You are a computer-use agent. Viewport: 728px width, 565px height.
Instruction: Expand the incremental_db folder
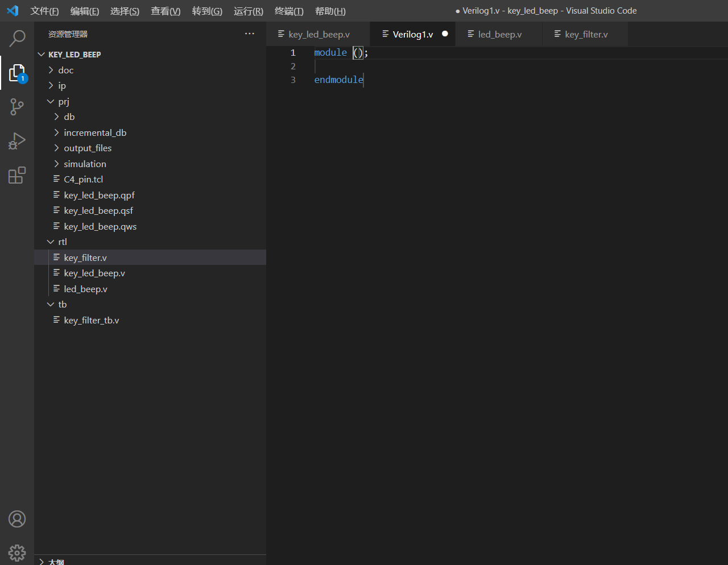click(56, 132)
